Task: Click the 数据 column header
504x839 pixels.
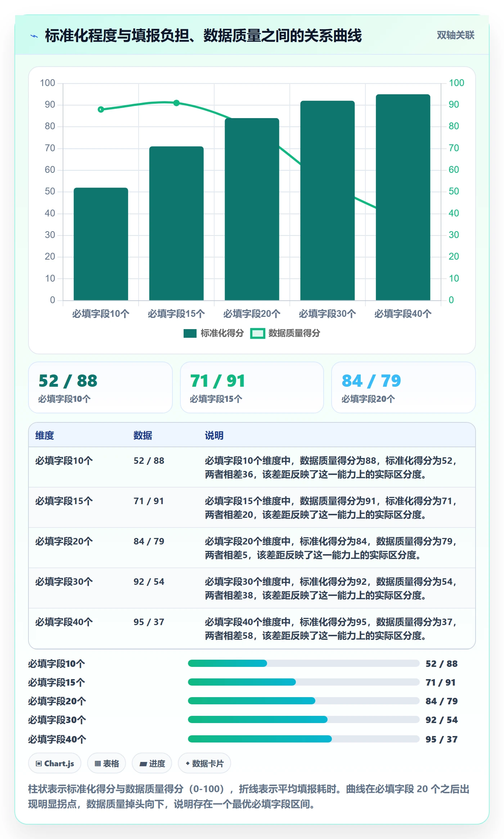Action: tap(143, 435)
